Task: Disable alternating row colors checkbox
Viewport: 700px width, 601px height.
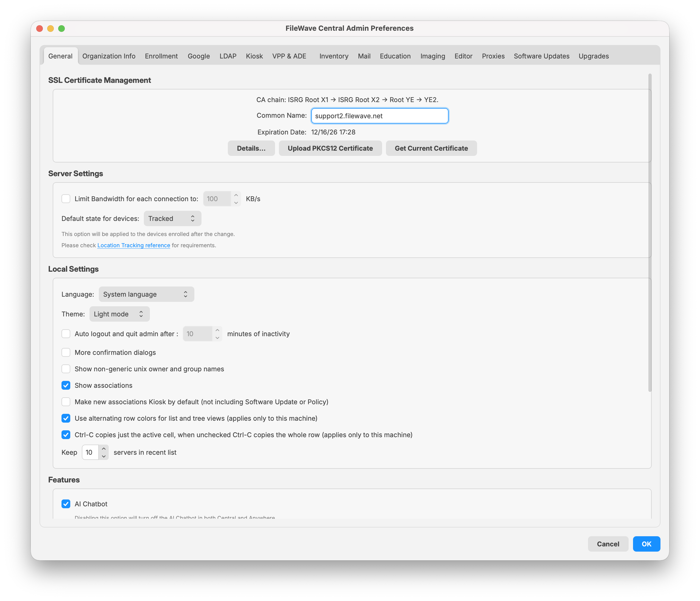Action: pos(66,418)
